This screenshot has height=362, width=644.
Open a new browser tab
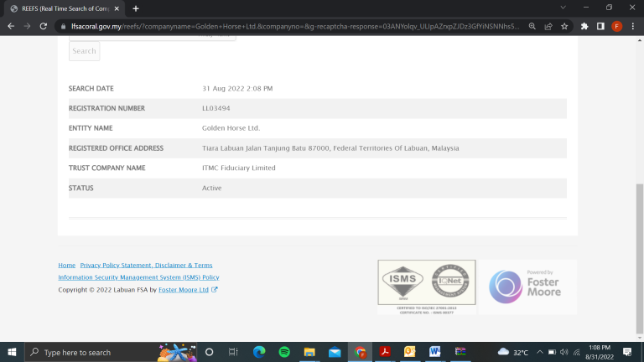136,8
